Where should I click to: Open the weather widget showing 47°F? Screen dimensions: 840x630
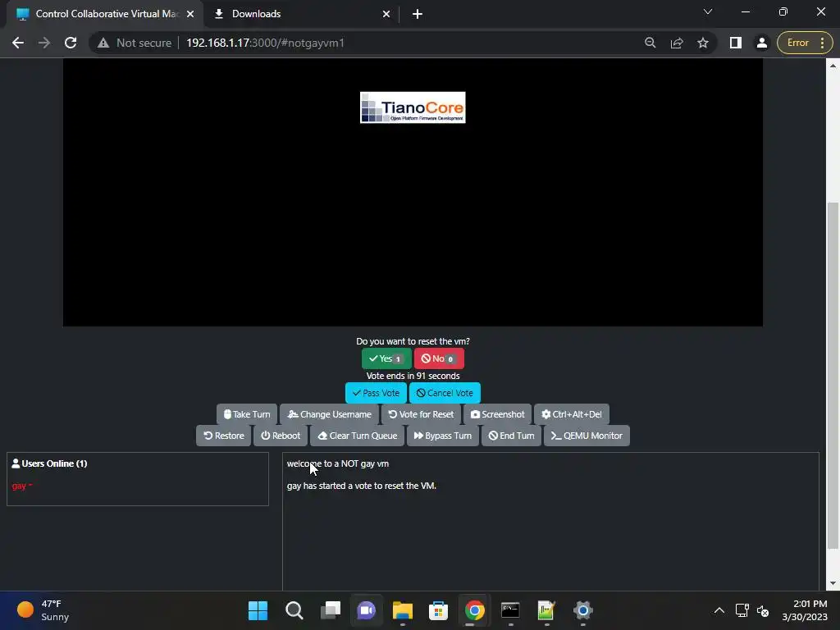coord(43,610)
